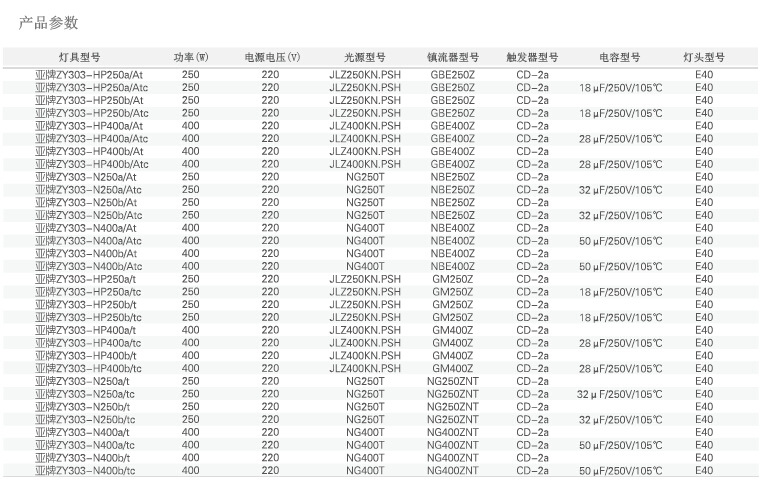Click the 镇流器型号 column header
763x490 pixels.
pos(453,57)
